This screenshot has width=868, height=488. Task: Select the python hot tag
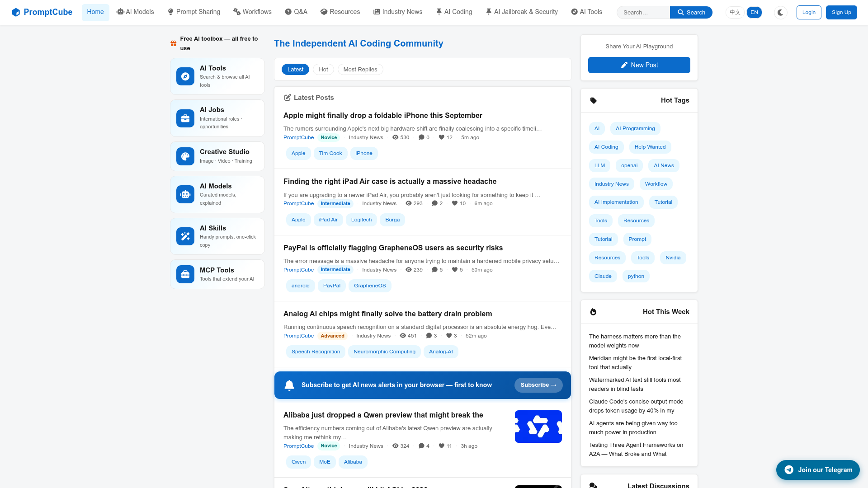pyautogui.click(x=636, y=277)
